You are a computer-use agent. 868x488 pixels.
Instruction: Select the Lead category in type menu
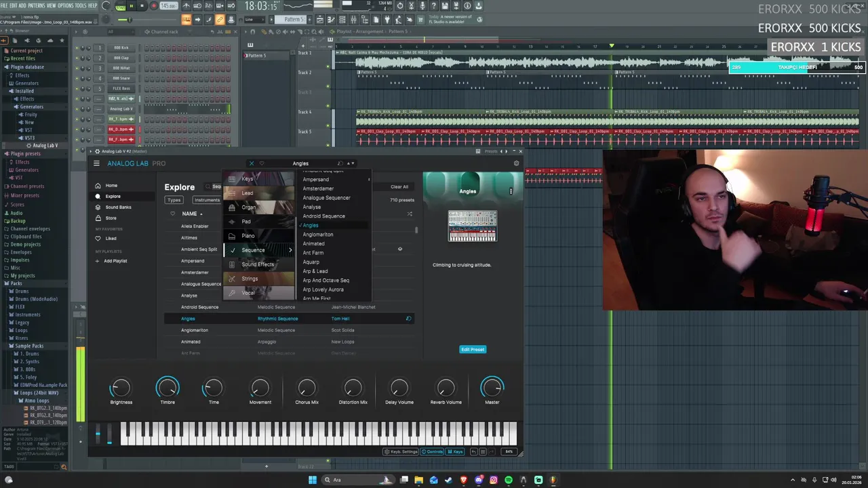[259, 192]
